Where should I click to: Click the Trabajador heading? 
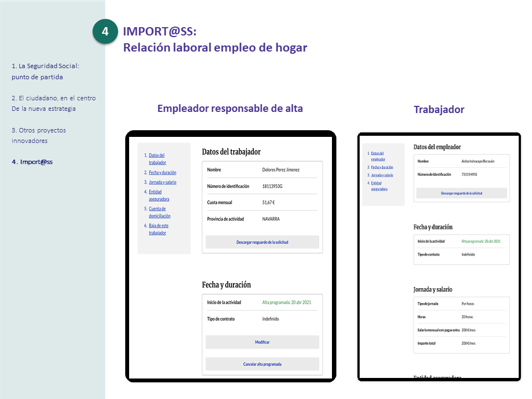pos(439,110)
